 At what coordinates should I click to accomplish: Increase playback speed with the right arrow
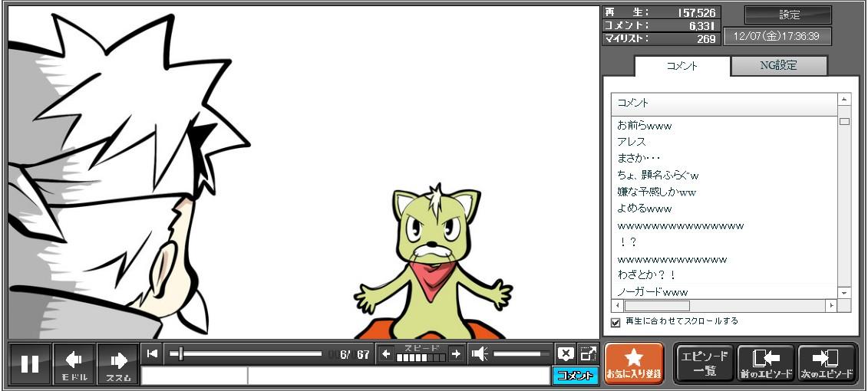click(x=456, y=353)
